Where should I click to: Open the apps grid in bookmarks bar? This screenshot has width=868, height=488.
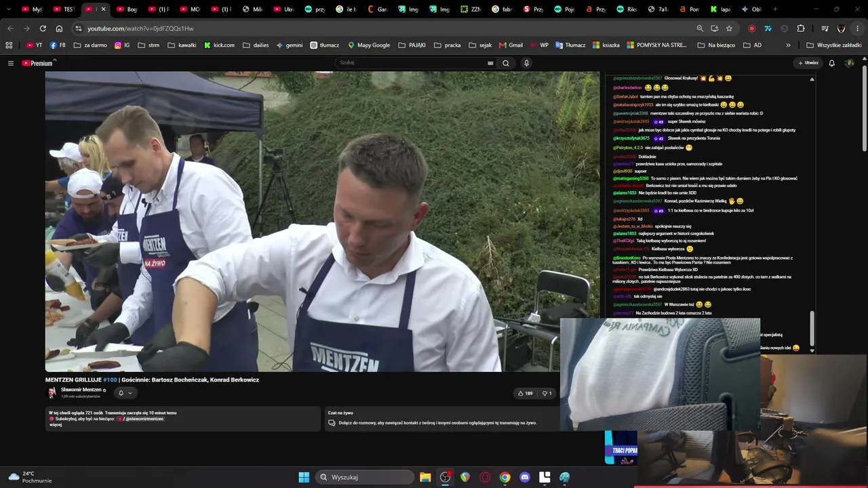coord(9,45)
